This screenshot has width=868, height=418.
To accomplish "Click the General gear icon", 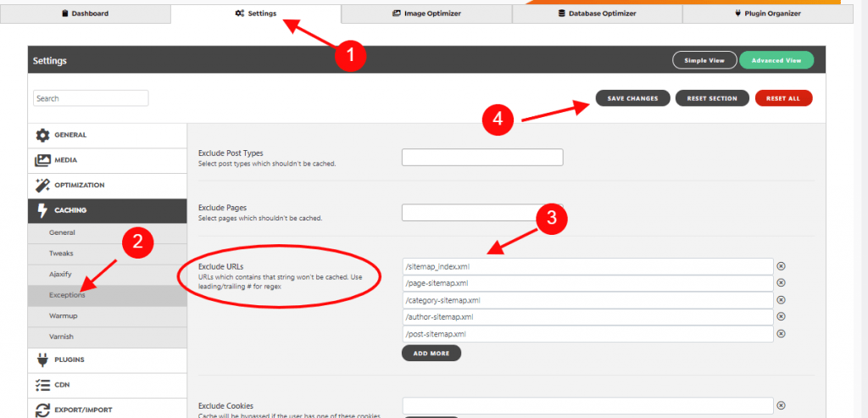I will pyautogui.click(x=42, y=135).
